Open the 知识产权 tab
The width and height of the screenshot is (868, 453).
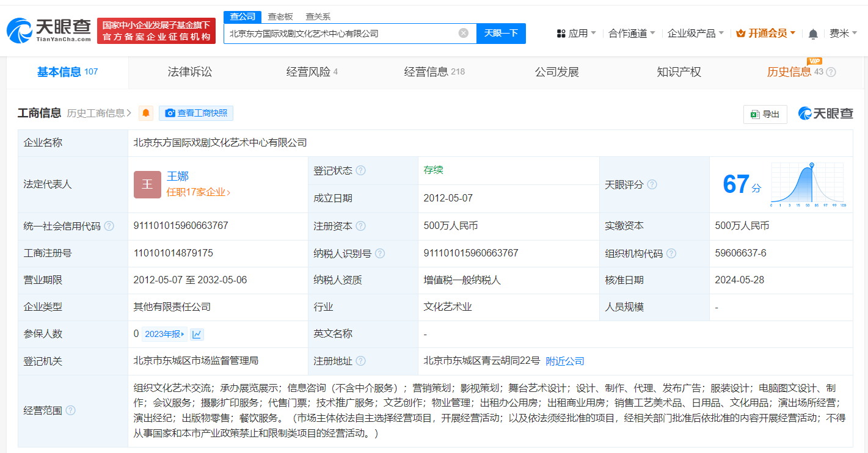pyautogui.click(x=679, y=72)
